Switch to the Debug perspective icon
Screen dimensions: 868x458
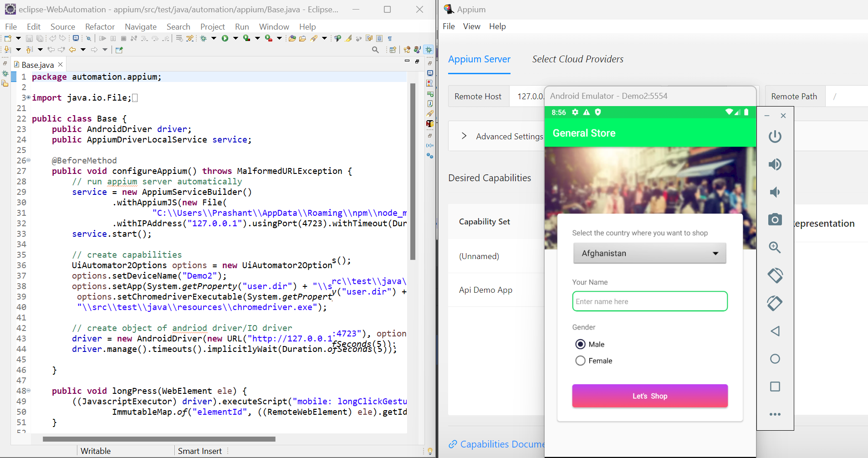click(x=429, y=50)
